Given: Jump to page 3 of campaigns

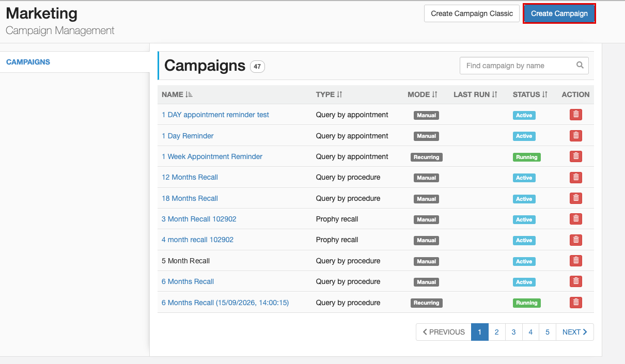Looking at the screenshot, I should [x=514, y=332].
